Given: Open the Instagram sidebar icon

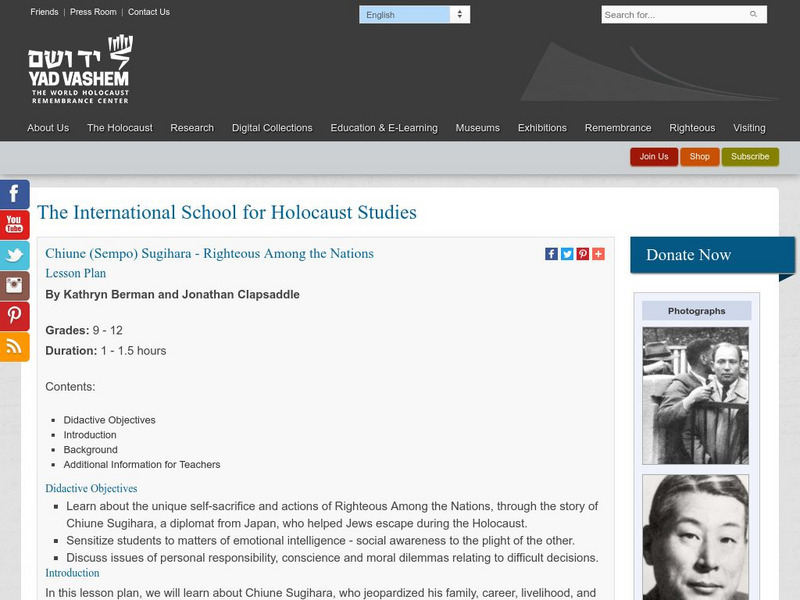Looking at the screenshot, I should [x=14, y=286].
